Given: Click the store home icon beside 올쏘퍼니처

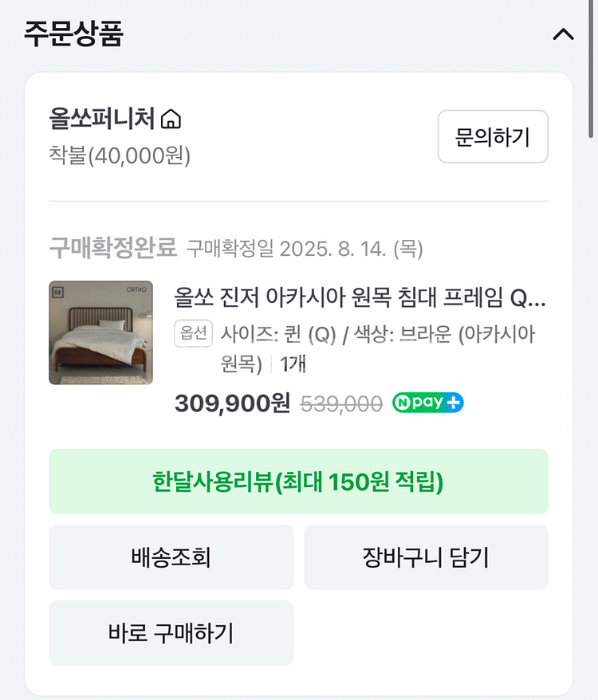Looking at the screenshot, I should (x=171, y=120).
